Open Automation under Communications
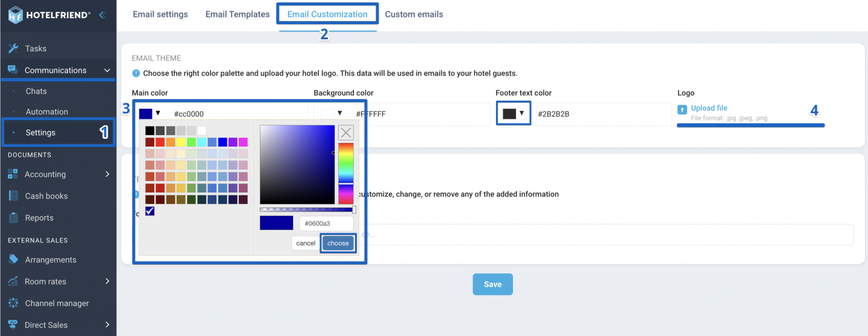The height and width of the screenshot is (336, 868). coord(47,112)
